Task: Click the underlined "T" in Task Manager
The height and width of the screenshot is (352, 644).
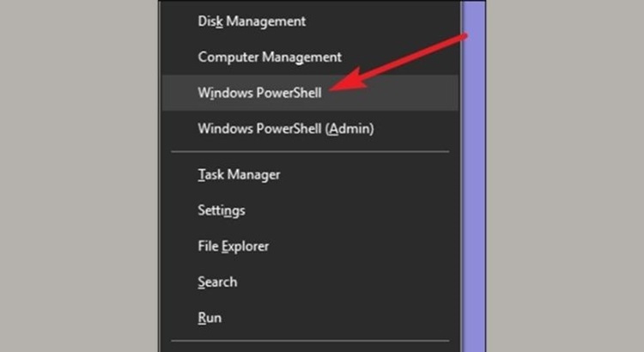Action: click(x=201, y=174)
